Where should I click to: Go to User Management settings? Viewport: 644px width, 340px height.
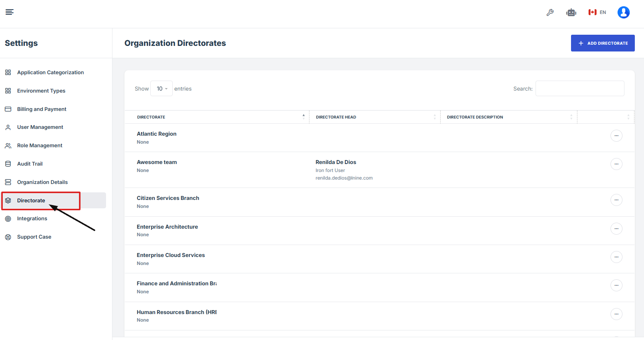40,127
